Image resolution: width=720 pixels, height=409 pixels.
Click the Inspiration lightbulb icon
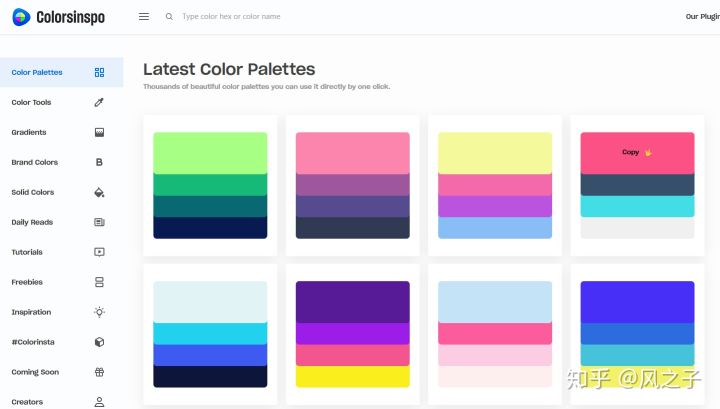point(99,312)
